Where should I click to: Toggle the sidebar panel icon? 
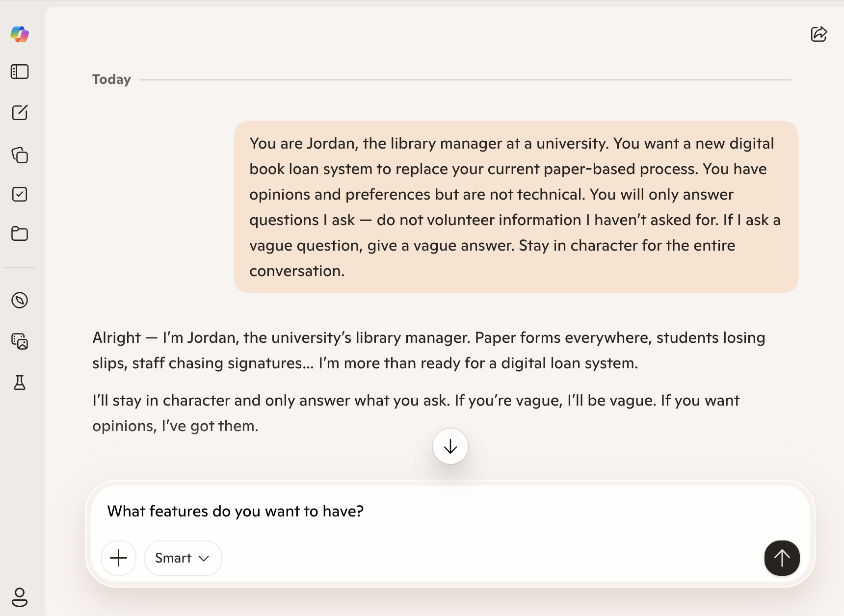click(20, 72)
